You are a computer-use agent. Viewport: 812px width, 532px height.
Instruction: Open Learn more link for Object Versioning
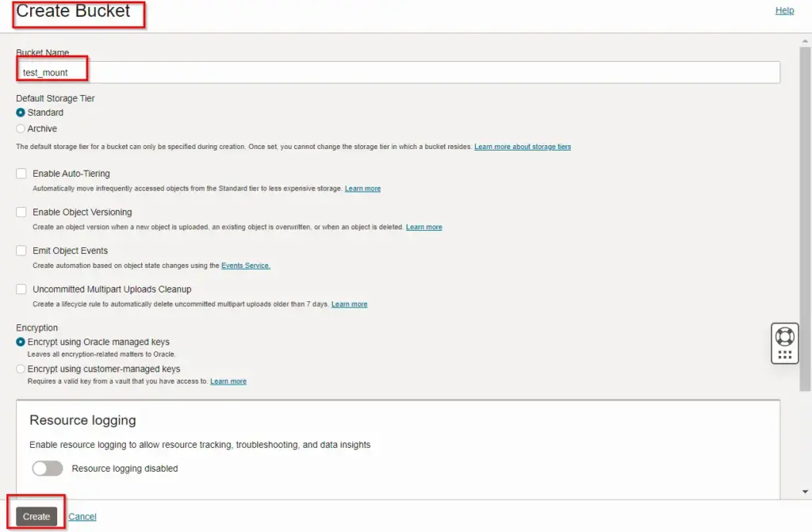point(423,228)
